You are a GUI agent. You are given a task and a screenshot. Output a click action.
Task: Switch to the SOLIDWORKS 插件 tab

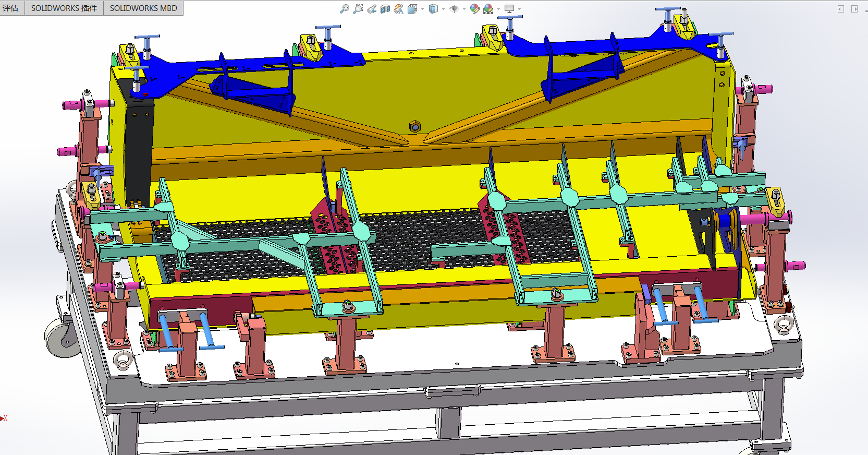point(64,8)
